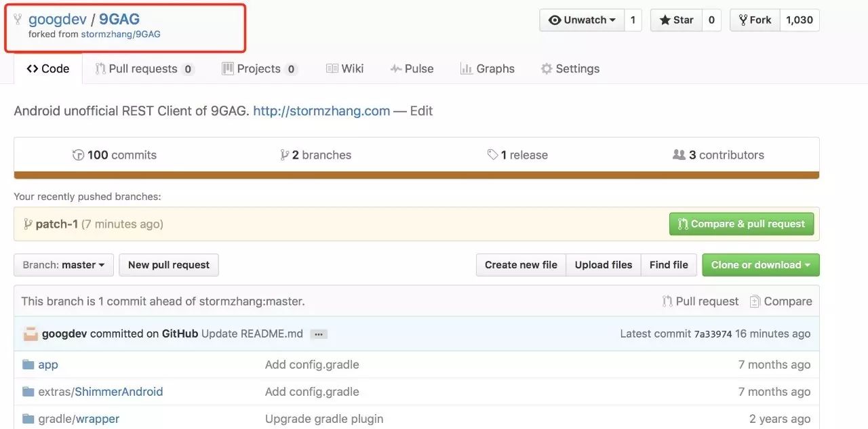
Task: Click the fork icon on the Fork button
Action: pyautogui.click(x=743, y=20)
